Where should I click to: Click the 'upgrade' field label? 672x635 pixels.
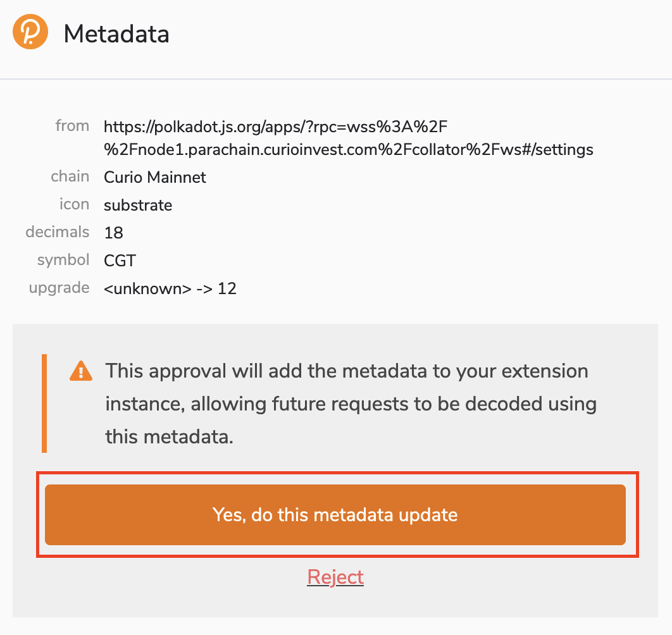[59, 288]
